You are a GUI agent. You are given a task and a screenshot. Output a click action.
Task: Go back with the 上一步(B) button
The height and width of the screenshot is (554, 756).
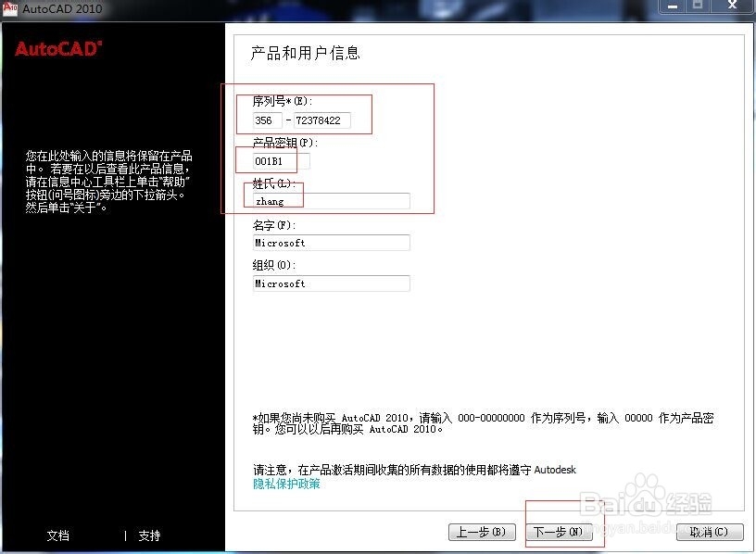point(482,532)
